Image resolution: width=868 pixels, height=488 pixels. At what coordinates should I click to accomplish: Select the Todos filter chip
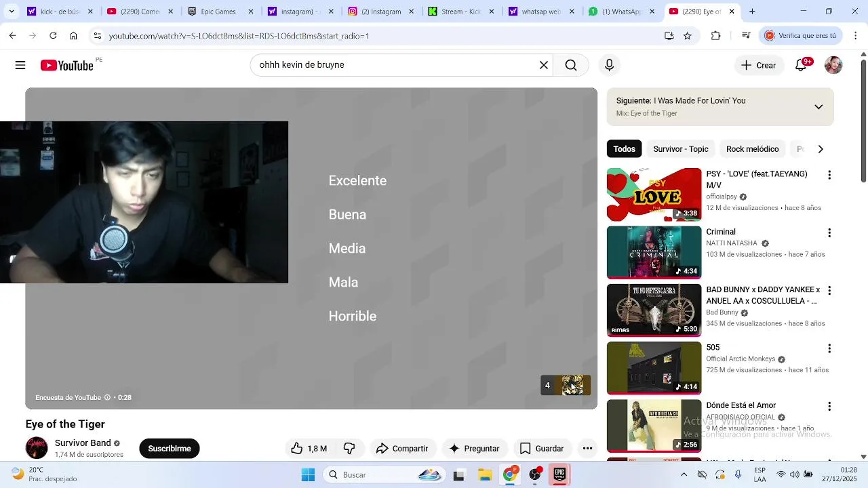click(625, 149)
